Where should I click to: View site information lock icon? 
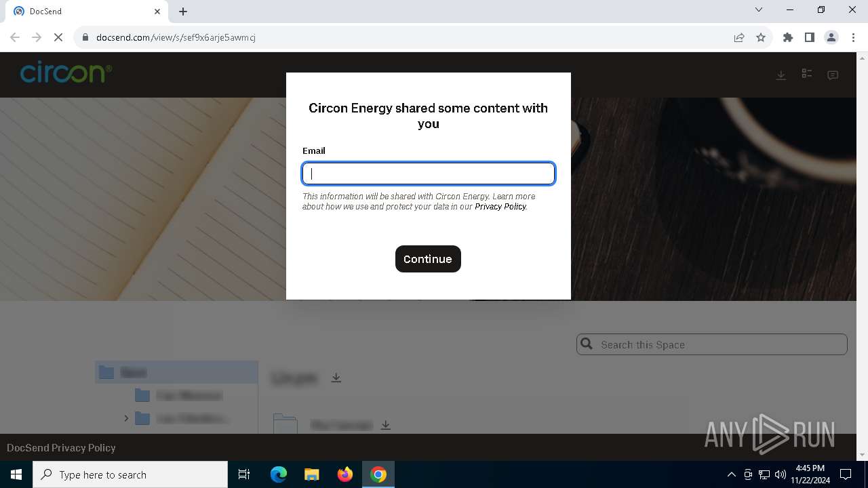point(85,37)
